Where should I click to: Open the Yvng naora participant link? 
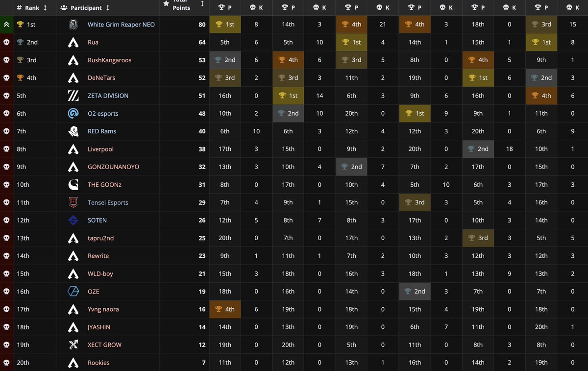tap(103, 309)
